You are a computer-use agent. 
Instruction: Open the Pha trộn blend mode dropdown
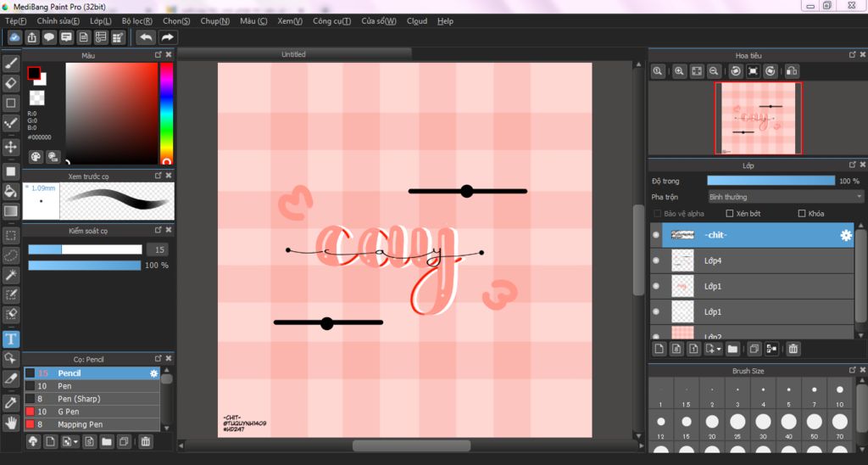pyautogui.click(x=786, y=197)
